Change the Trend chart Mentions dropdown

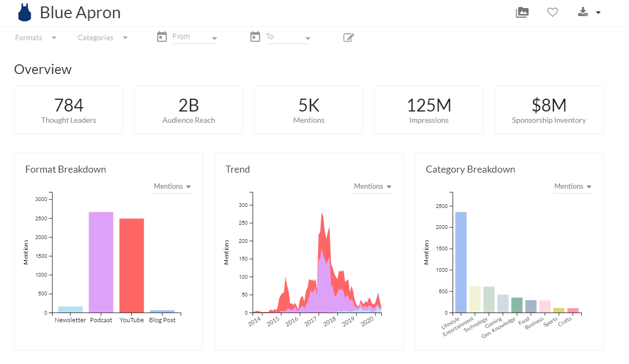372,187
